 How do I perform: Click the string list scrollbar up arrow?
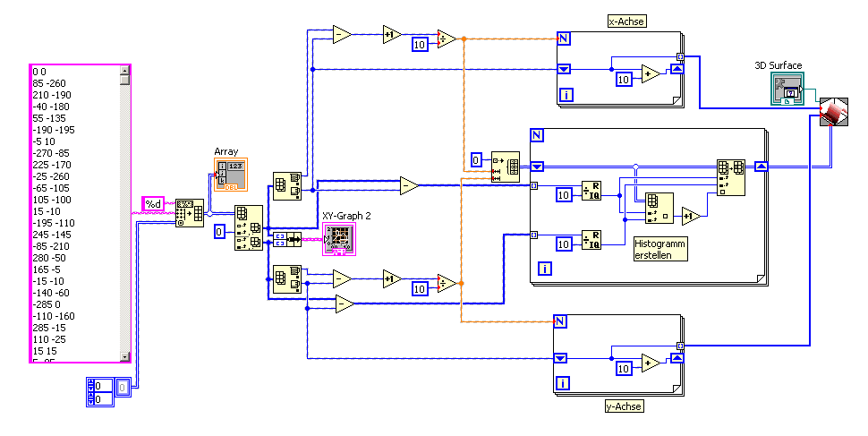coord(124,70)
